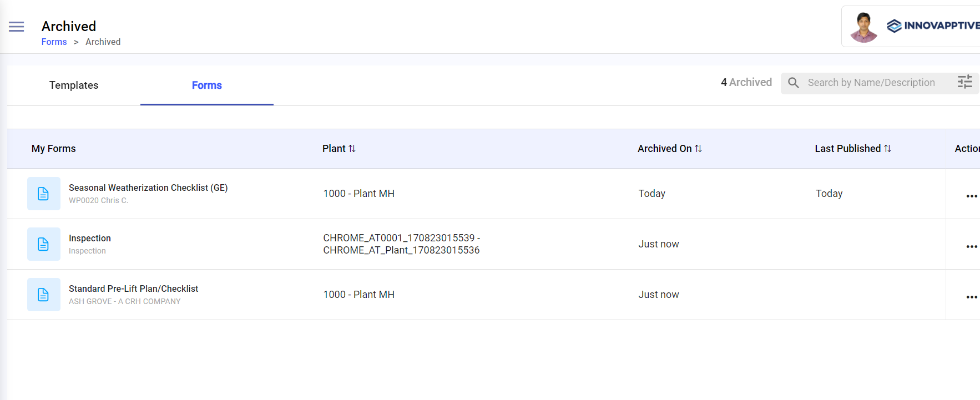Viewport: 980px width, 400px height.
Task: Sort the table by Last Published
Action: coord(887,149)
